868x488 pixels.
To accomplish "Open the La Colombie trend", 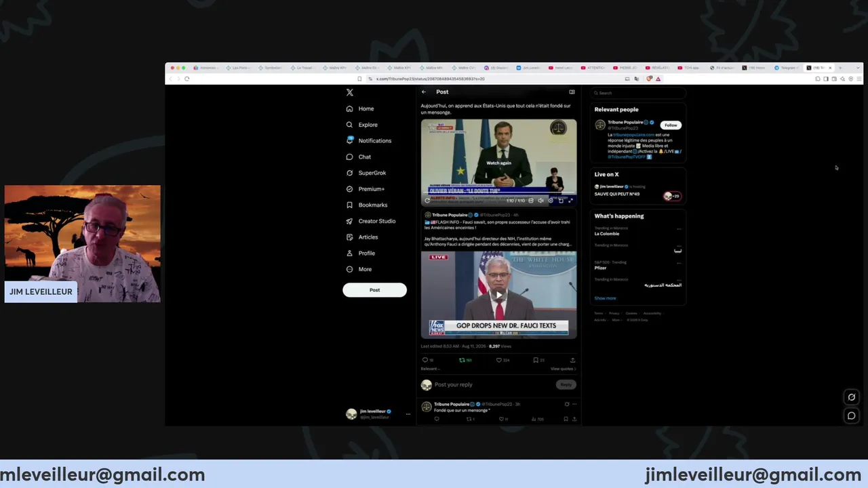I will coord(607,234).
